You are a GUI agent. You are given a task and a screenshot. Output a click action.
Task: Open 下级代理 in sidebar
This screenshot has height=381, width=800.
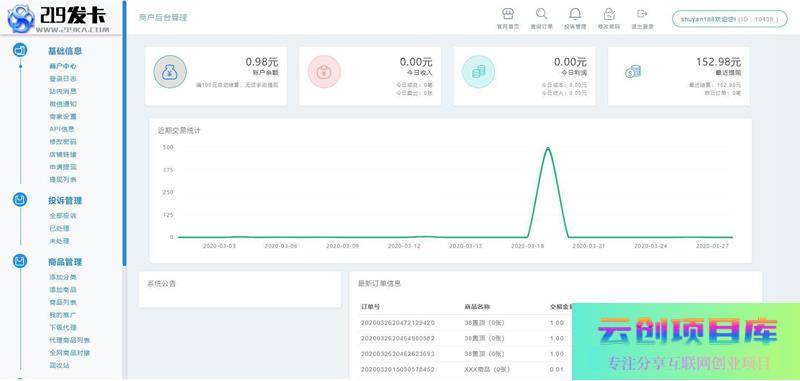click(63, 327)
